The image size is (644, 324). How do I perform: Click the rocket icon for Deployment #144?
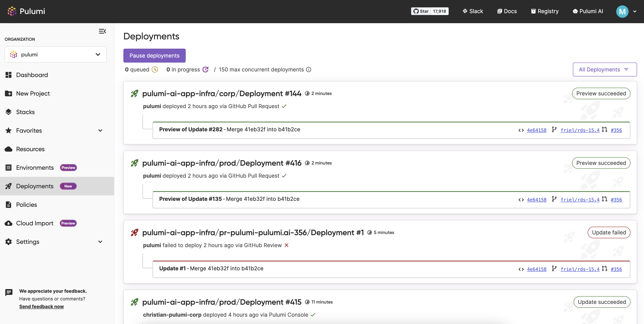point(135,93)
